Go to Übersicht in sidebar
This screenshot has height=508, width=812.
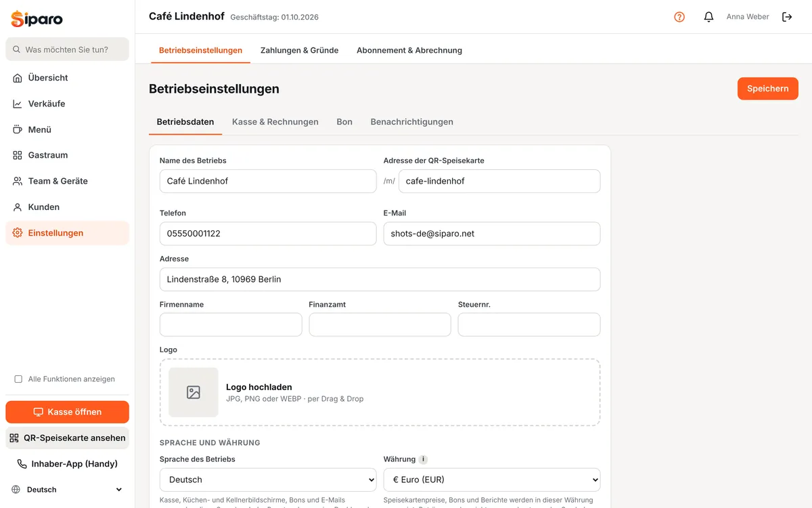pyautogui.click(x=67, y=78)
